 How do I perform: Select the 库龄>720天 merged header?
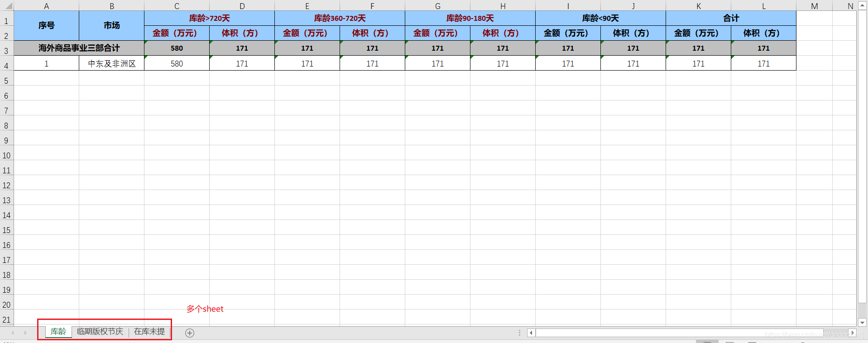[x=210, y=18]
